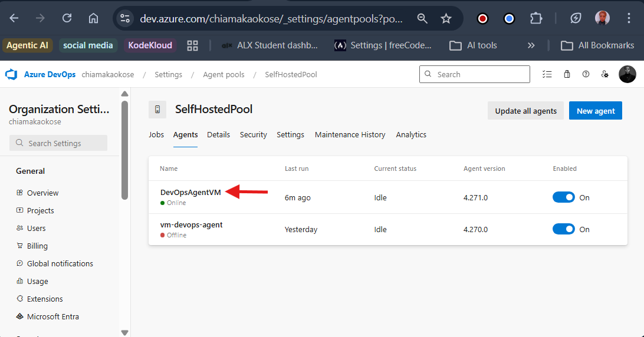Click the browser address bar URL

(271, 18)
